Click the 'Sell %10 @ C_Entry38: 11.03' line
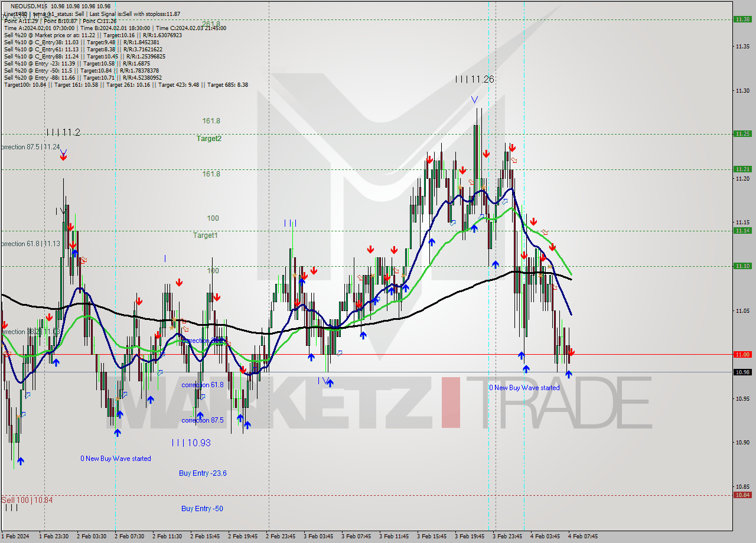 point(82,42)
